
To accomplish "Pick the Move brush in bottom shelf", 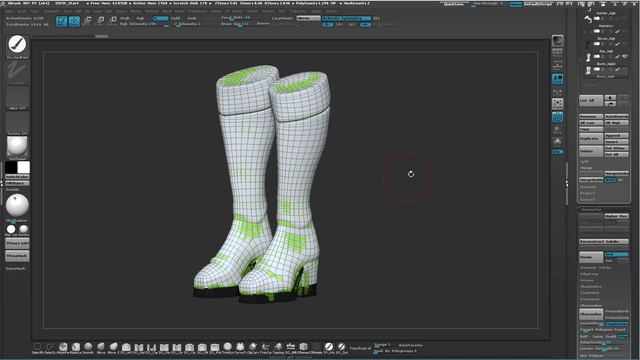I will point(101,348).
